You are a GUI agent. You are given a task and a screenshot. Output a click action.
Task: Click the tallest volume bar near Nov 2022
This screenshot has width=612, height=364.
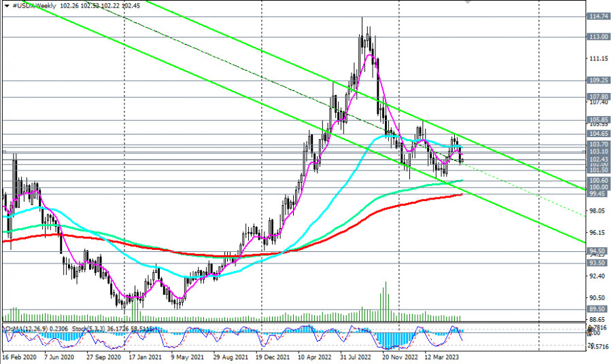click(385, 299)
